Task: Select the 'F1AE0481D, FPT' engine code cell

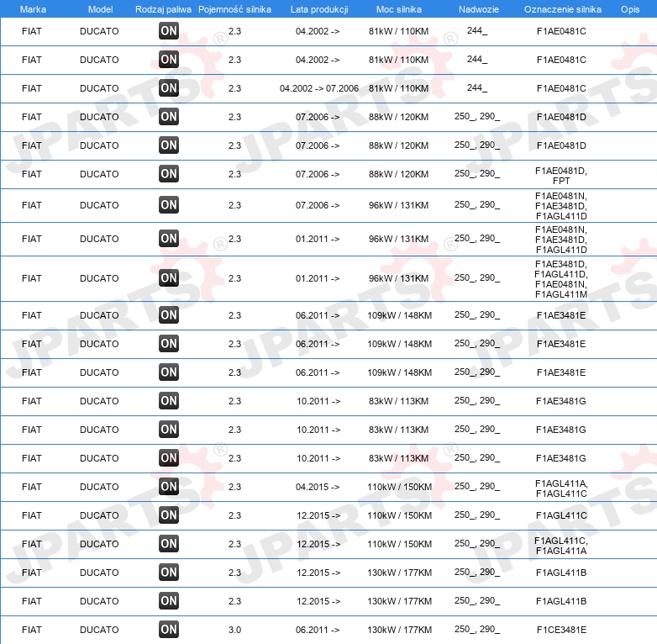Action: (561, 176)
